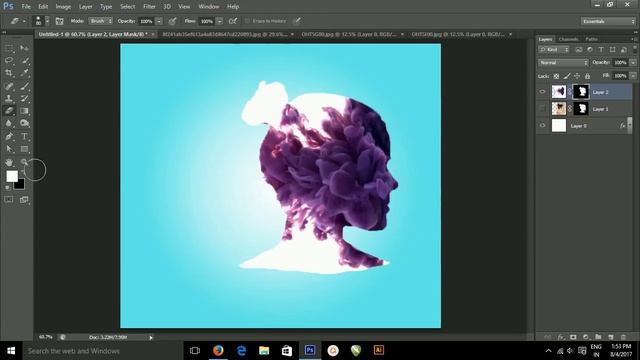Select the Gradient tool
Image resolution: width=640 pixels, height=360 pixels.
24,111
